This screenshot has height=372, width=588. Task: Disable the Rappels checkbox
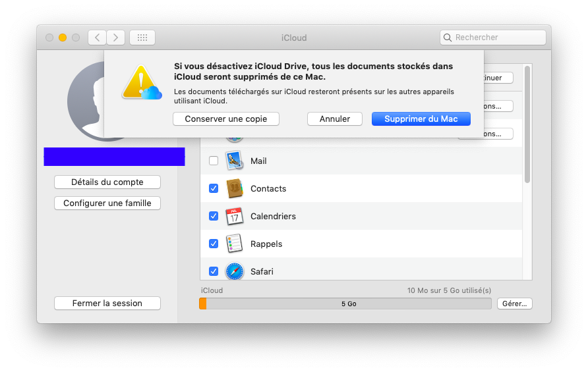click(x=214, y=244)
